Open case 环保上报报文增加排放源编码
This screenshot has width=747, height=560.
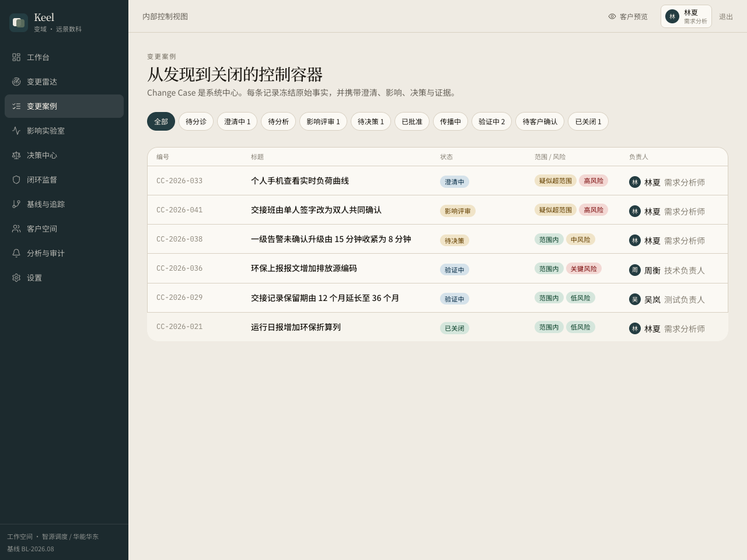click(304, 268)
